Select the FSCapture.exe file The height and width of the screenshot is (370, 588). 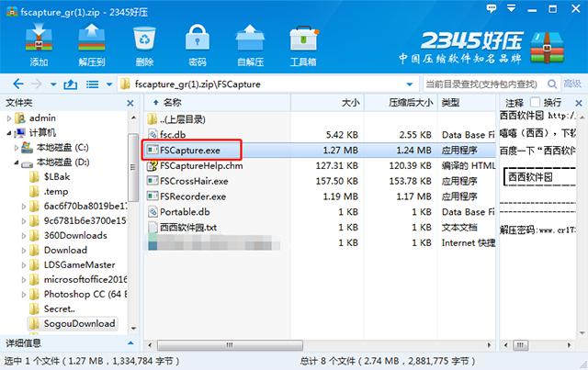(x=190, y=151)
